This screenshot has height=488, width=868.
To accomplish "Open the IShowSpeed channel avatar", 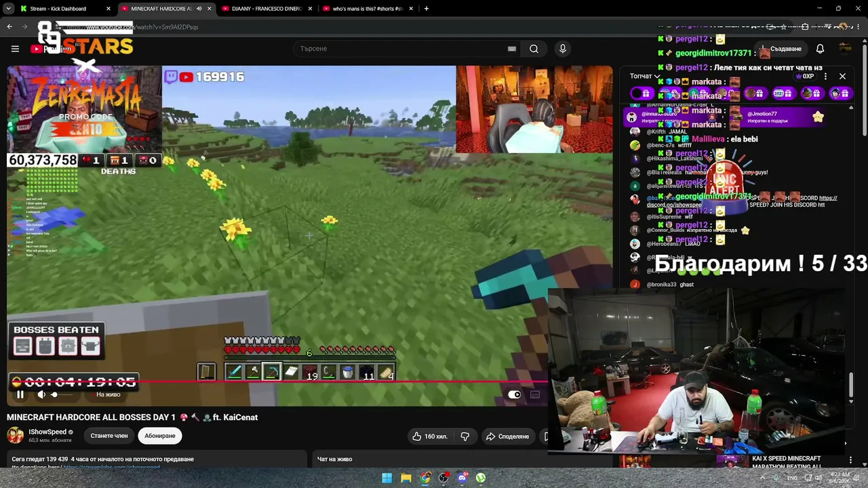I will tap(16, 435).
